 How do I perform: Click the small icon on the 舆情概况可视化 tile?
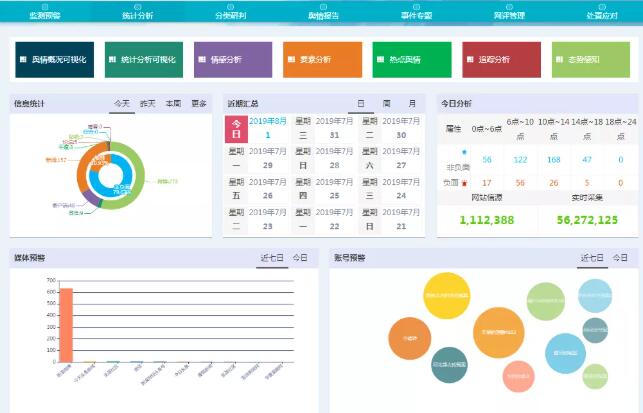pyautogui.click(x=24, y=60)
